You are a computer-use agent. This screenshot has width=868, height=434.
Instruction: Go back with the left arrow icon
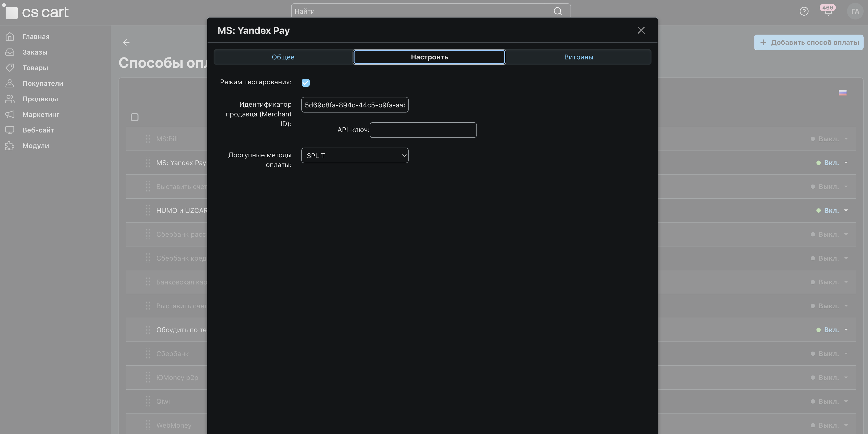[126, 42]
